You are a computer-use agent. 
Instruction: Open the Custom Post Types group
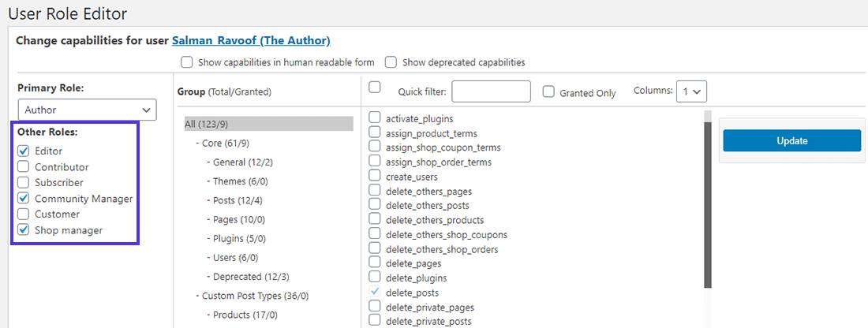tap(252, 296)
